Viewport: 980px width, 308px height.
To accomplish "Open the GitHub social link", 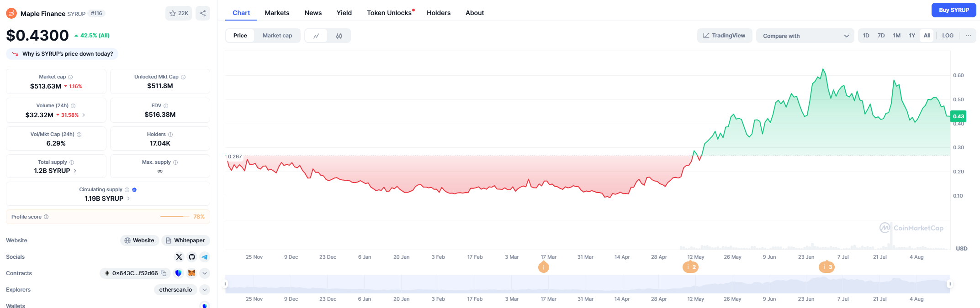I will click(192, 257).
